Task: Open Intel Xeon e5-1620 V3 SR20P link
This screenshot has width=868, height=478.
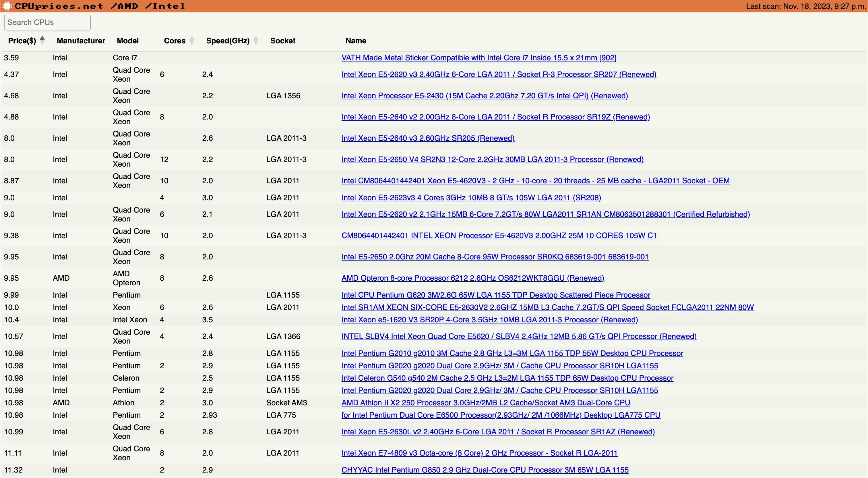Action: pyautogui.click(x=490, y=319)
